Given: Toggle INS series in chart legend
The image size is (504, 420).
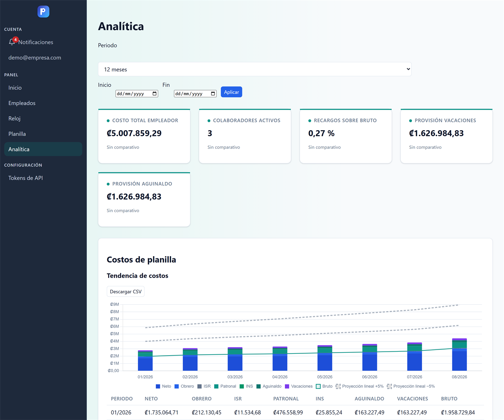Looking at the screenshot, I should [246, 386].
